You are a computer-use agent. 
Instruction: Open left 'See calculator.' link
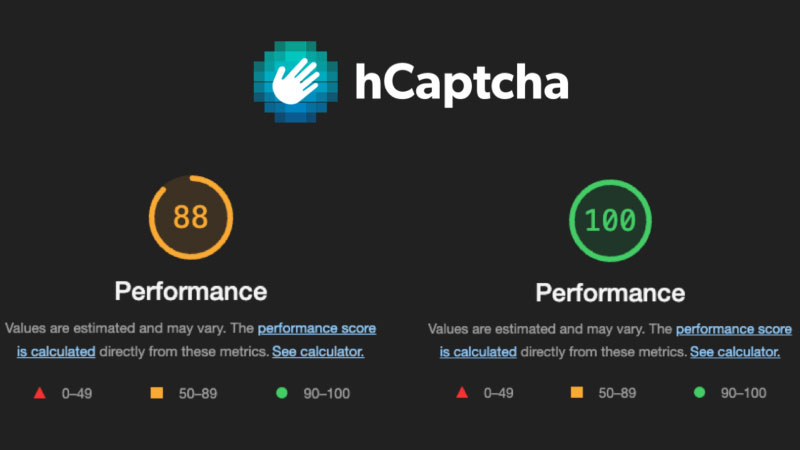point(318,352)
